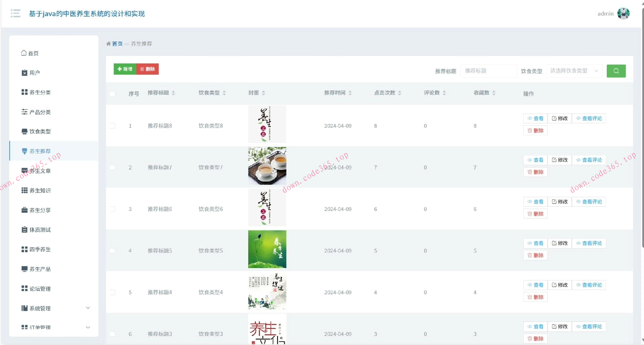Click the 养生知识 table icon
The width and height of the screenshot is (644, 345).
click(24, 190)
